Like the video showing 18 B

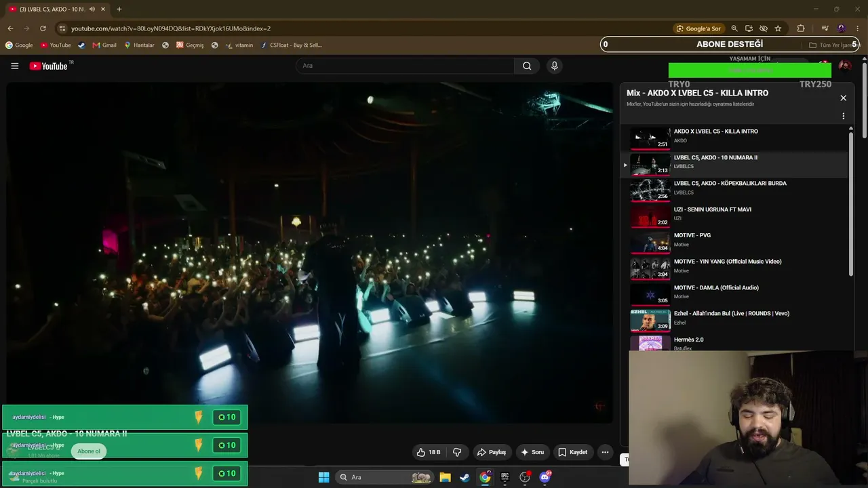click(429, 452)
